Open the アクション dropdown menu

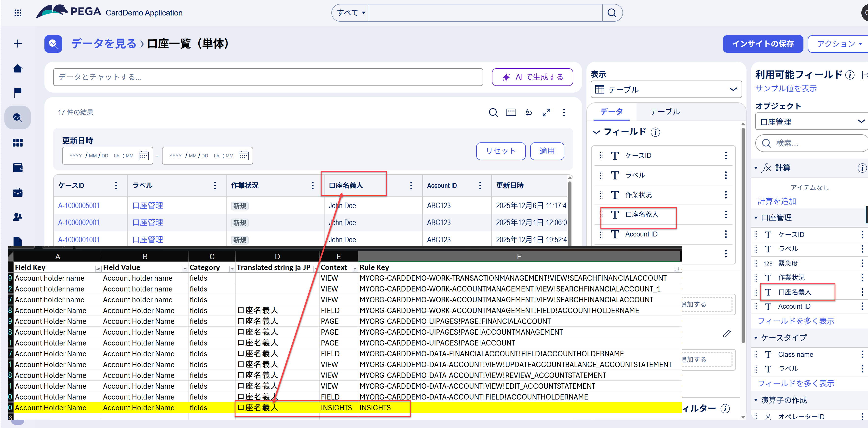point(839,43)
